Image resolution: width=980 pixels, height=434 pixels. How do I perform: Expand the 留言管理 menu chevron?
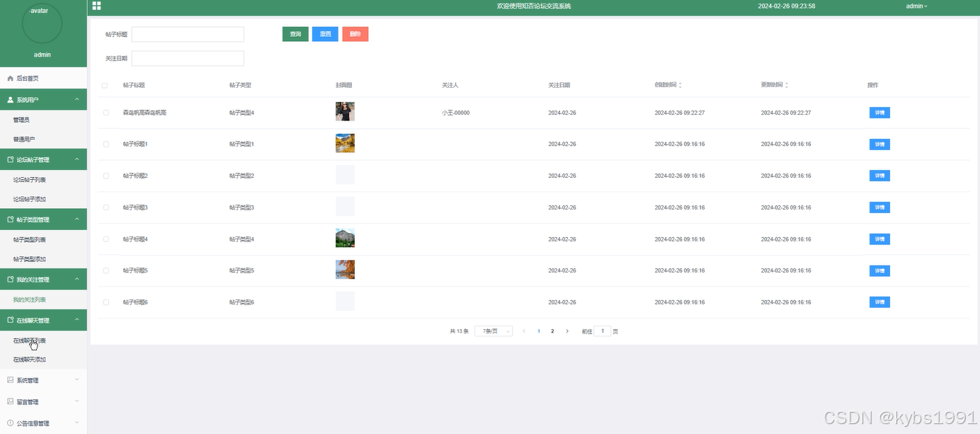77,401
